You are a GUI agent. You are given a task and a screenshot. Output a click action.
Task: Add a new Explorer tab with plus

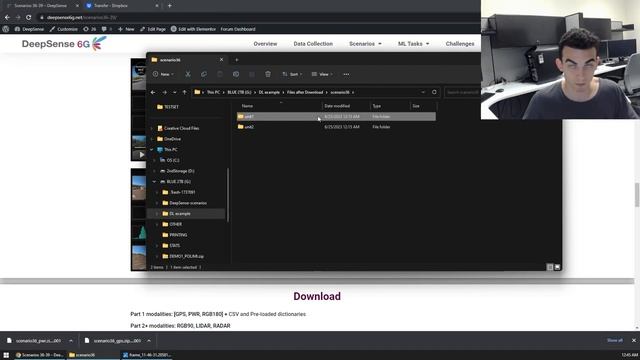pos(237,60)
